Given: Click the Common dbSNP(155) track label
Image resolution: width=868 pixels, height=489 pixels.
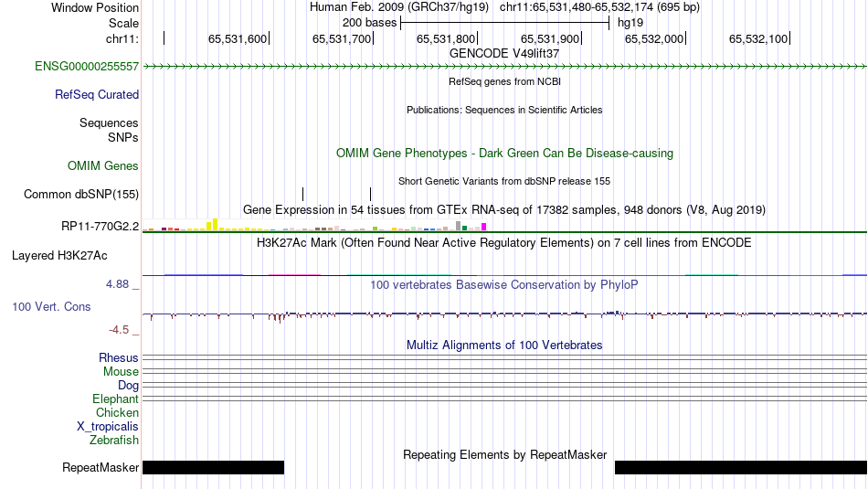Looking at the screenshot, I should (x=81, y=195).
